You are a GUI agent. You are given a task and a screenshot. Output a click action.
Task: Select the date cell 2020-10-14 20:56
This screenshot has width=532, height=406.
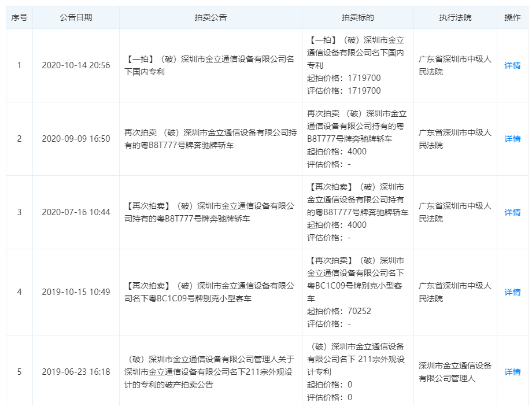coord(76,65)
